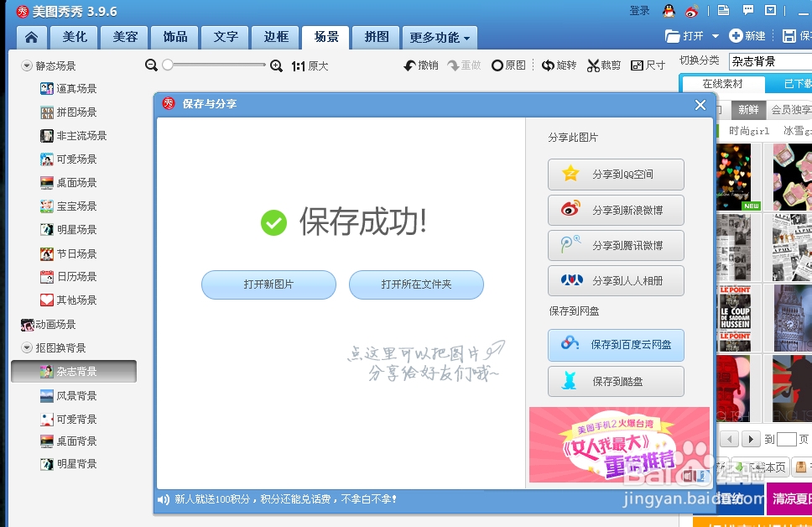The height and width of the screenshot is (527, 812).
Task: Click the 打开所在文件夹 button
Action: (x=416, y=284)
